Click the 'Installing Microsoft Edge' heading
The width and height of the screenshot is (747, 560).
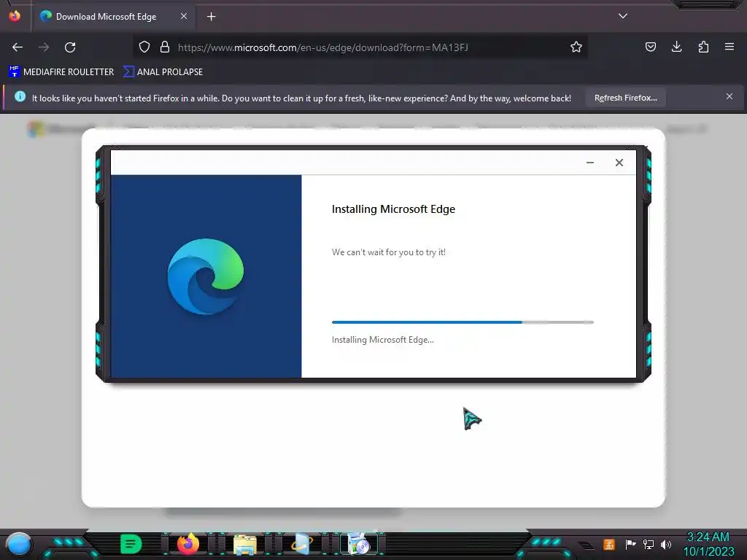393,209
